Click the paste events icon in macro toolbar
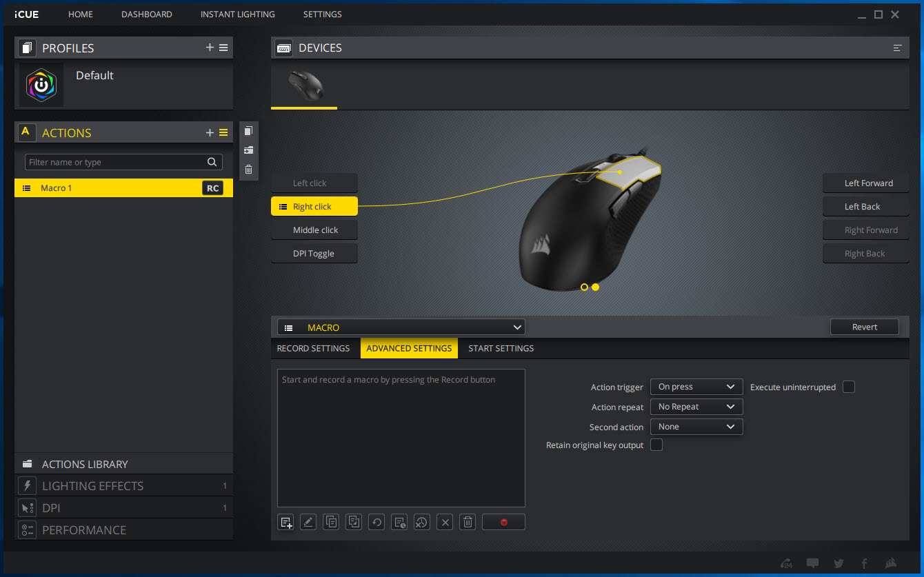This screenshot has width=924, height=577. coord(354,522)
